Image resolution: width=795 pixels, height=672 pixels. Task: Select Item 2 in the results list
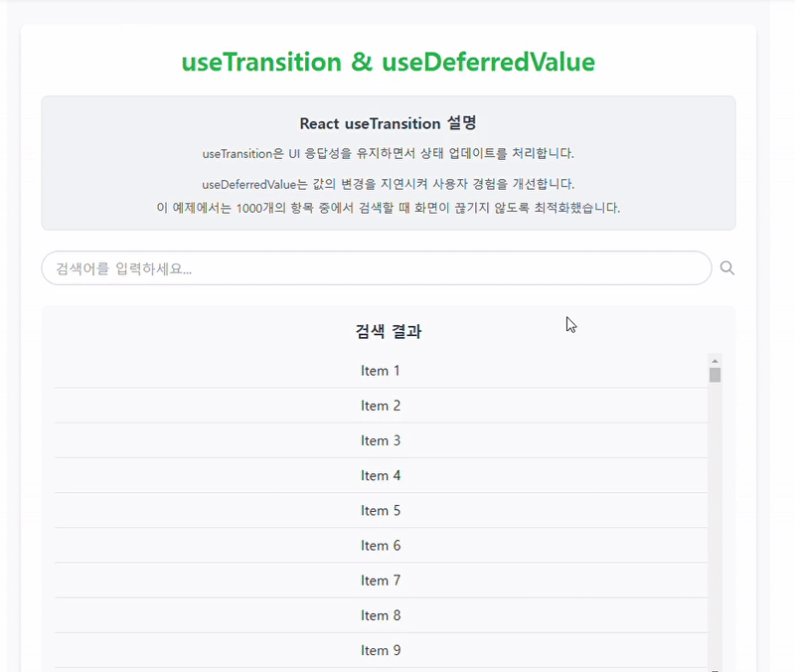[381, 406]
